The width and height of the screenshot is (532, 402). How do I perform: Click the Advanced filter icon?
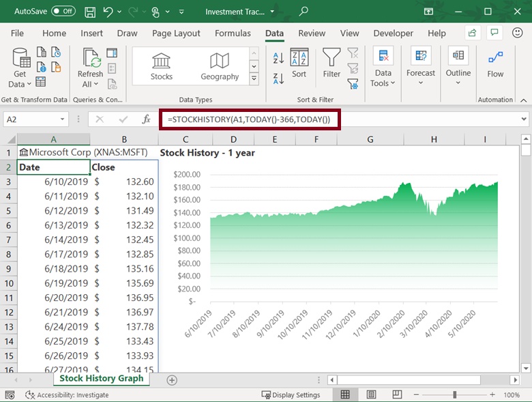353,83
